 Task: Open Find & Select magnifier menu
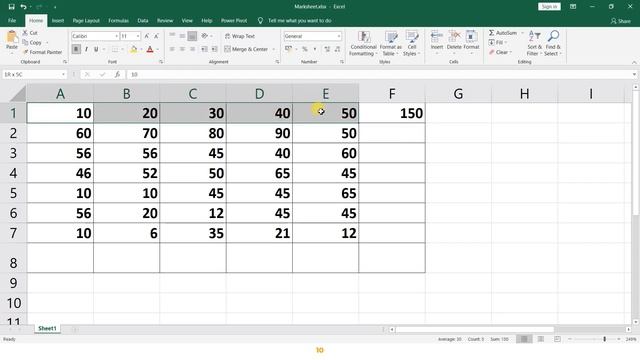click(x=553, y=43)
